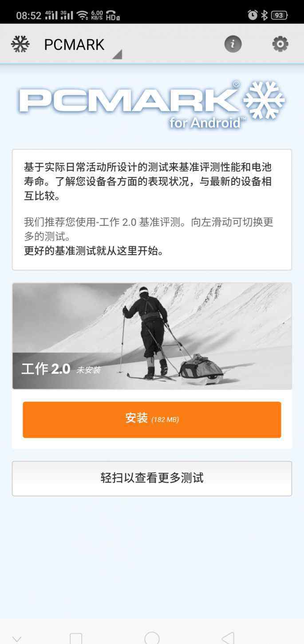Tap 轻扫以查看更多测试 button
Image resolution: width=304 pixels, height=644 pixels.
tap(152, 478)
